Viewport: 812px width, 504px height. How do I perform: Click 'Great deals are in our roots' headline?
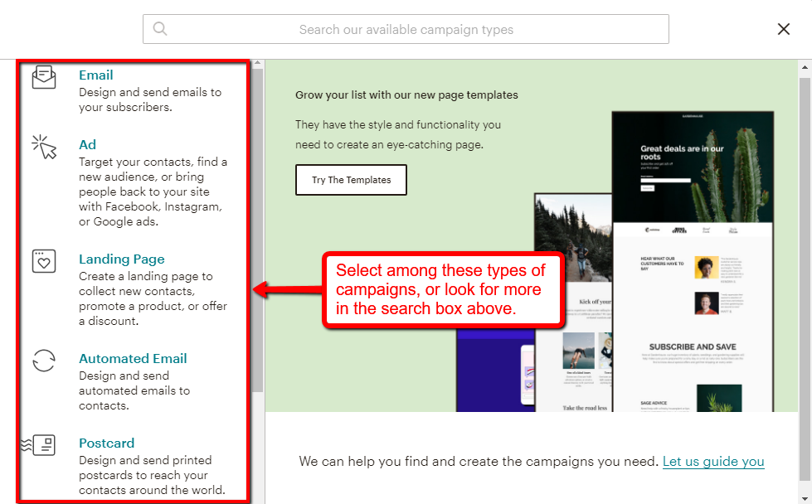pos(682,153)
